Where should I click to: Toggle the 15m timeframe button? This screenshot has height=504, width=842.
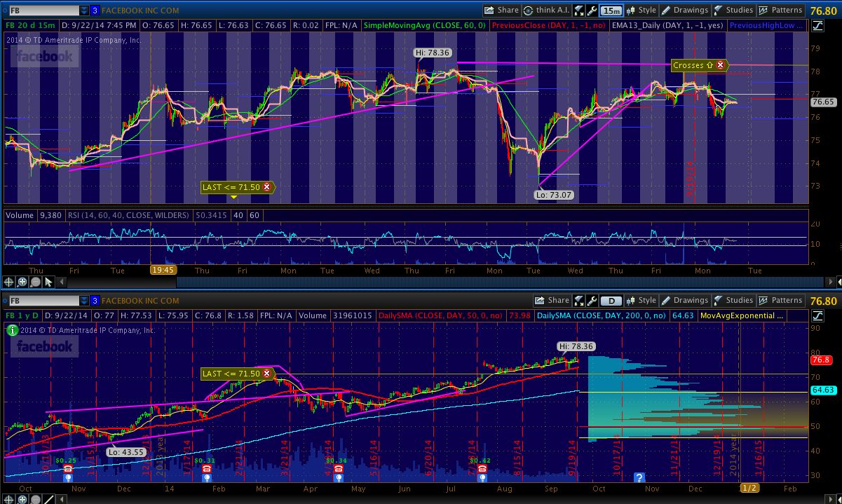[611, 11]
